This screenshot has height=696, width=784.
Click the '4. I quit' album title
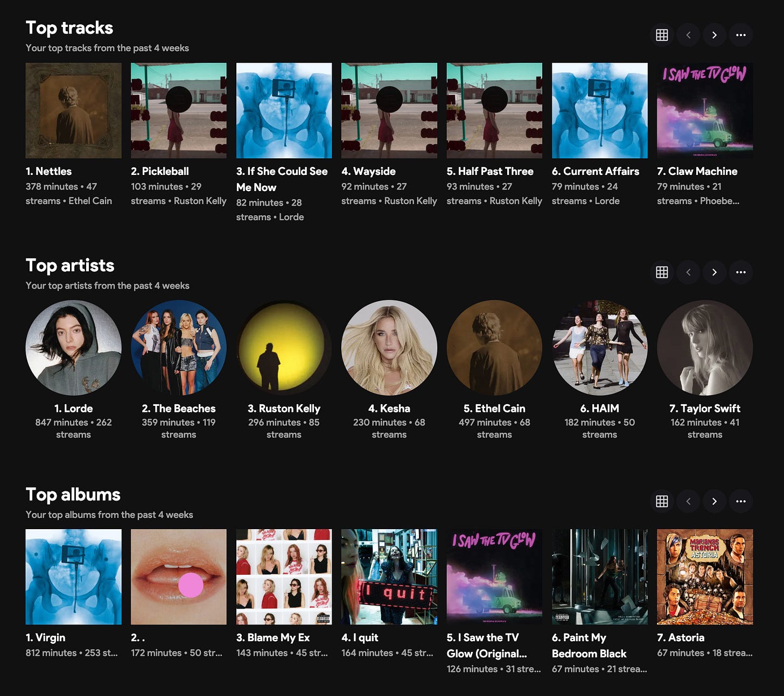pyautogui.click(x=360, y=638)
